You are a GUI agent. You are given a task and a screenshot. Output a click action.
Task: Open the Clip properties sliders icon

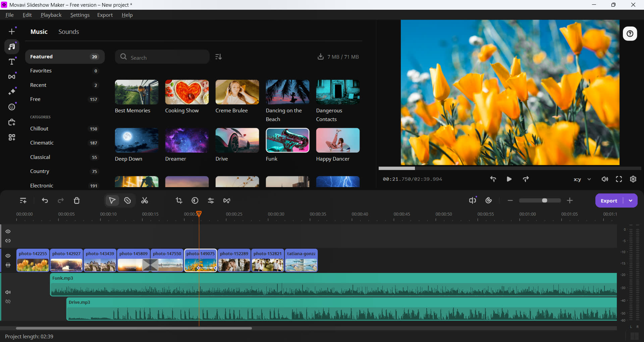tap(211, 201)
